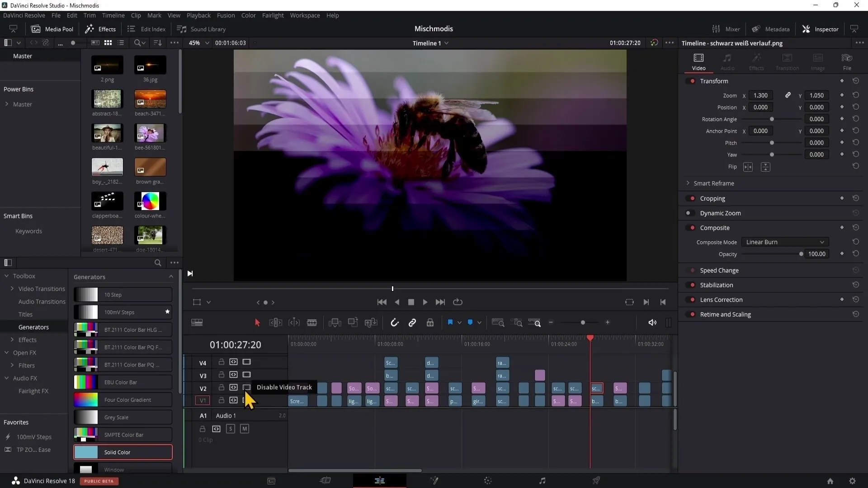The height and width of the screenshot is (488, 868).
Task: Click the Dynamic Zoom icon in Inspector
Action: click(690, 213)
